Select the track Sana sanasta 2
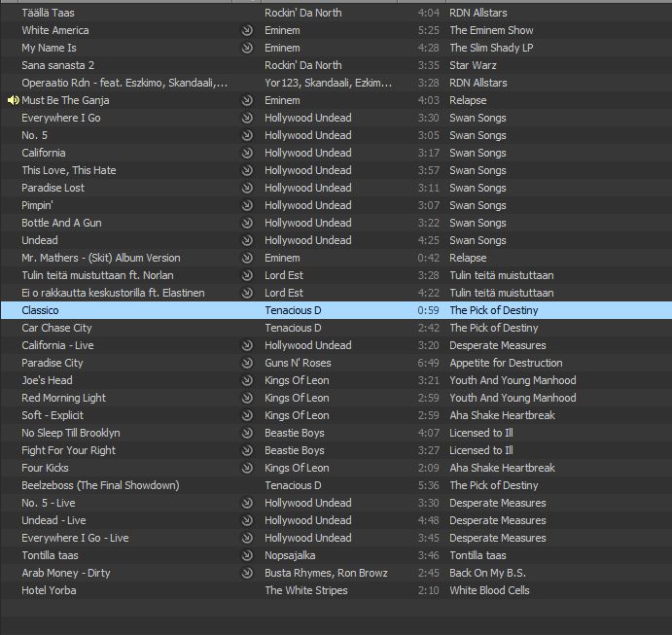 tap(57, 65)
